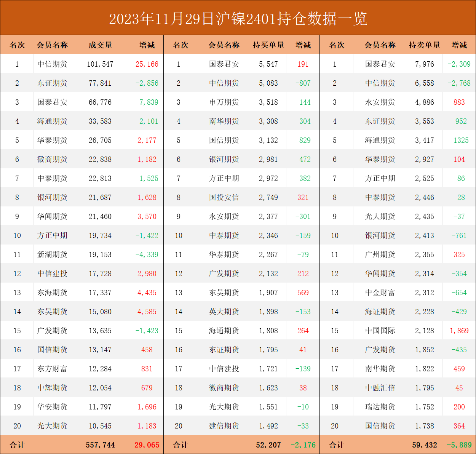Image resolution: width=476 pixels, height=454 pixels.
Task: Click the 东海期货 member name
Action: coord(52,293)
